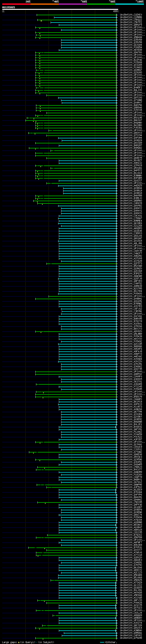
Task: Select hit label UniRef100_P25705
Action: (131, 110)
